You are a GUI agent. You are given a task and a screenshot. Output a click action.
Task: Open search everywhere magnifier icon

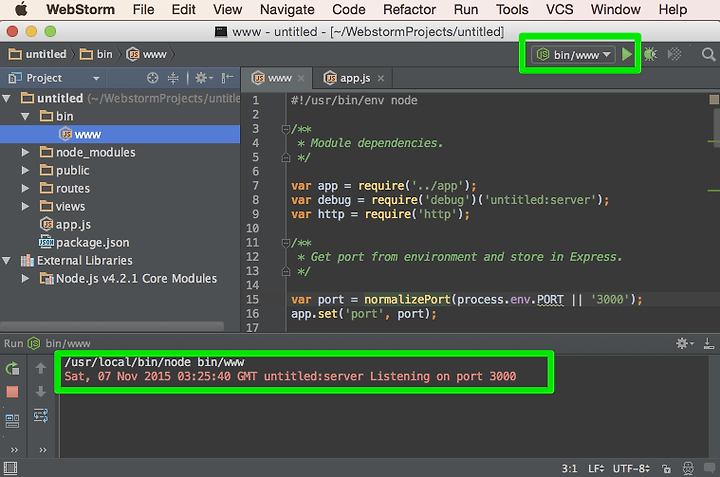pos(709,55)
